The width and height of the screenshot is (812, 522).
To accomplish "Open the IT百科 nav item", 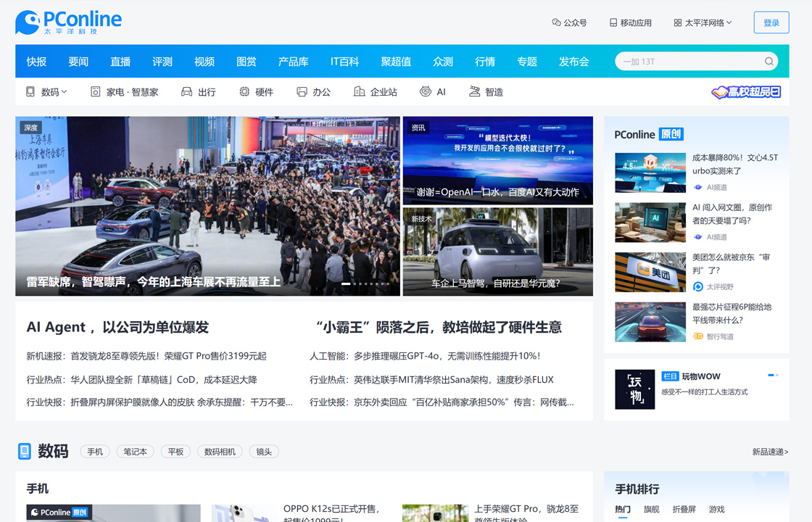I will (x=344, y=62).
